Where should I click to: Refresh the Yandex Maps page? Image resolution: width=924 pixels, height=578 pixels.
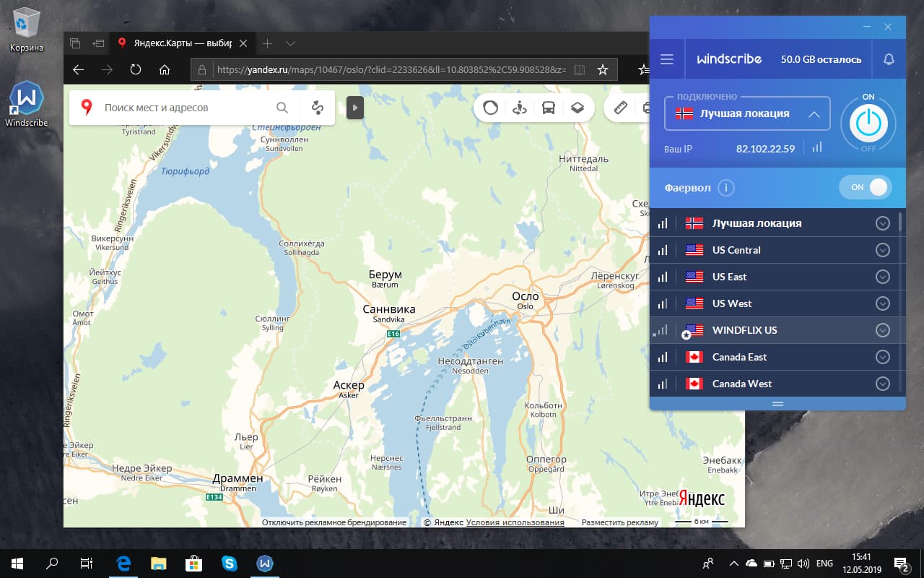point(136,69)
